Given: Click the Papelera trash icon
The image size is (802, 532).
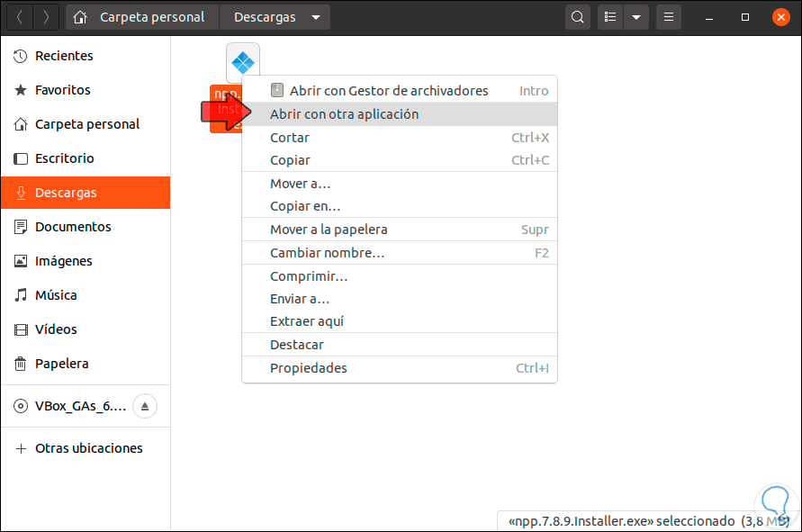Looking at the screenshot, I should tap(21, 364).
